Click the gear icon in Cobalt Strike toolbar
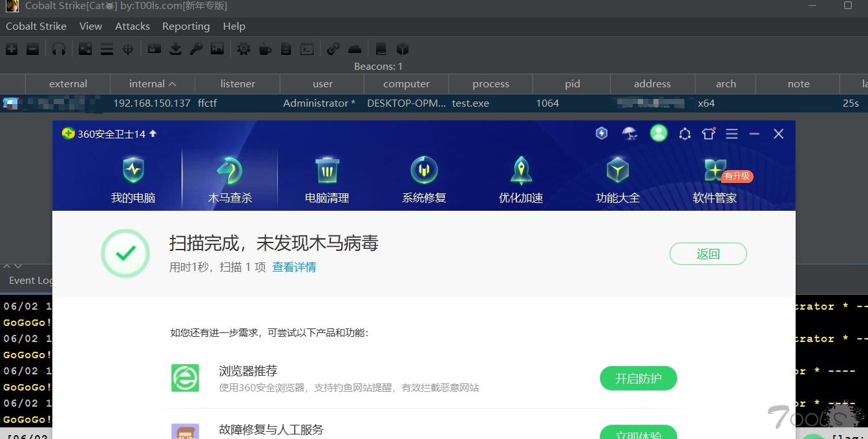This screenshot has width=868, height=439. (244, 49)
